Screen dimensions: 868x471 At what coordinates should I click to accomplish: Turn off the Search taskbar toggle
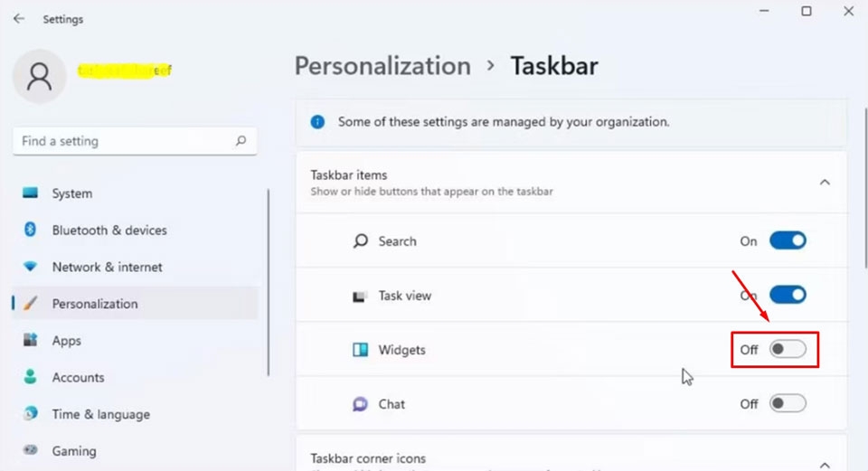coord(788,240)
